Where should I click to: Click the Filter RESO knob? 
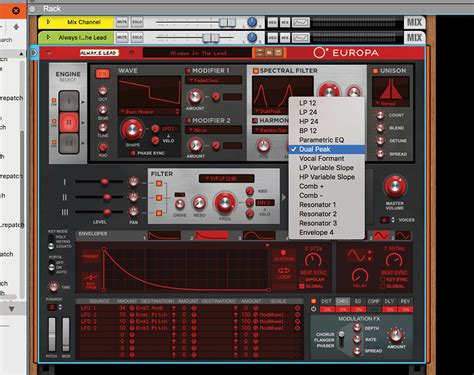point(199,203)
